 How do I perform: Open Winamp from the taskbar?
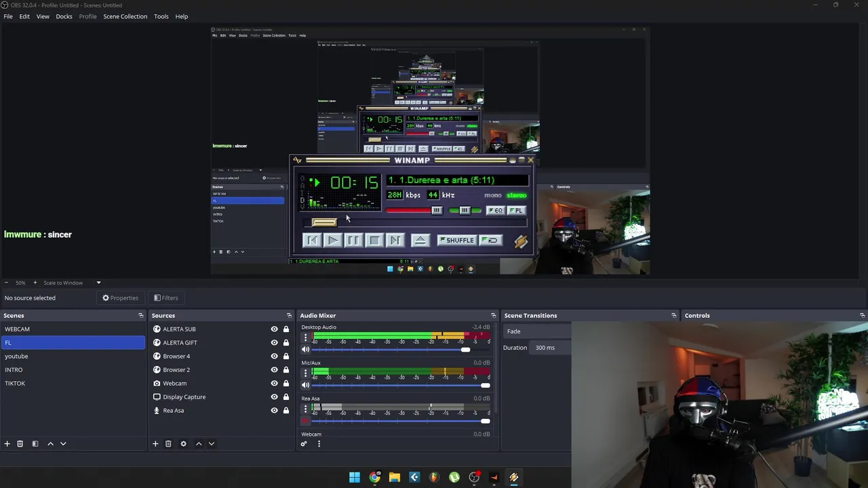tap(514, 477)
